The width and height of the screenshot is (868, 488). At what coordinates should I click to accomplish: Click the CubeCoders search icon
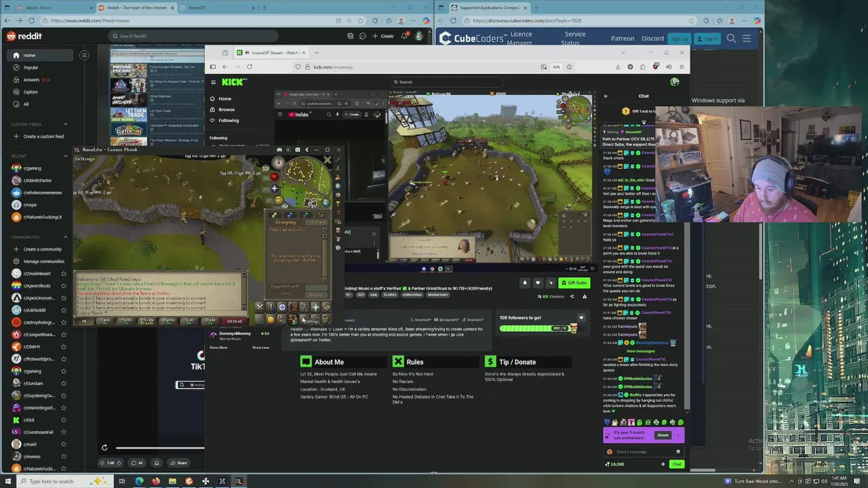tap(731, 39)
